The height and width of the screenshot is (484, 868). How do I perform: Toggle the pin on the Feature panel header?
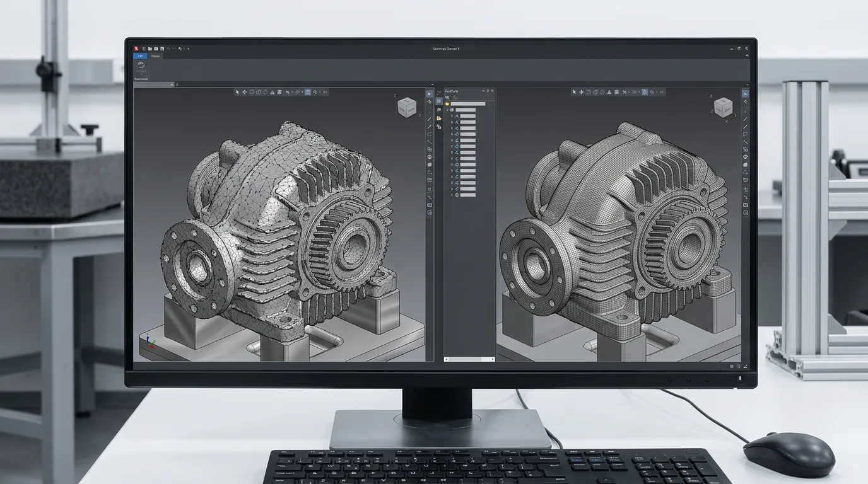[488, 91]
